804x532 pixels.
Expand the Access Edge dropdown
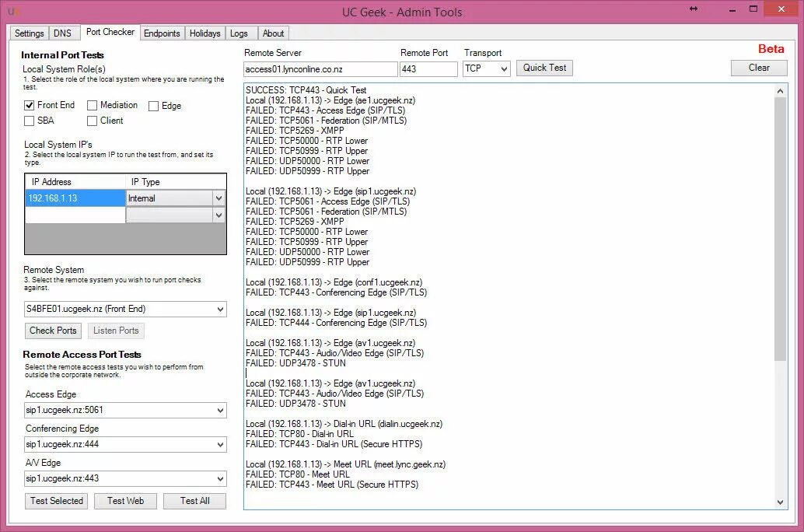point(220,410)
